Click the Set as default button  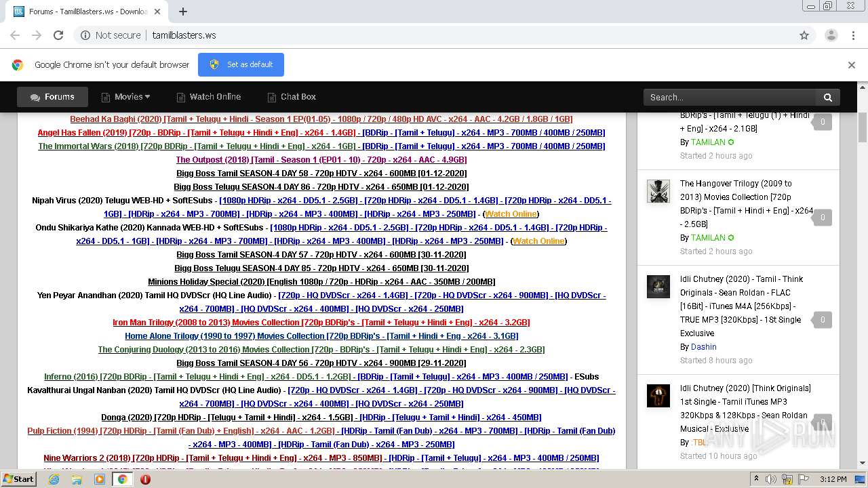[x=241, y=64]
